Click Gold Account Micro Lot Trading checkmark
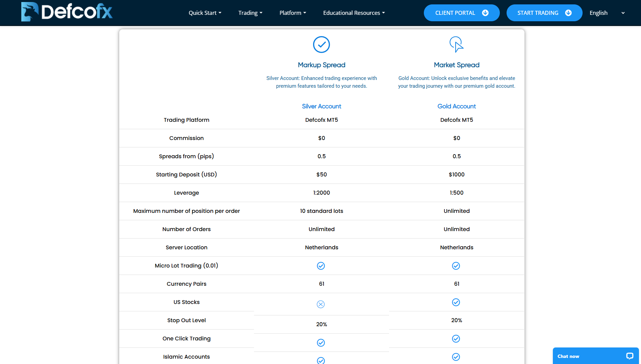 456,266
